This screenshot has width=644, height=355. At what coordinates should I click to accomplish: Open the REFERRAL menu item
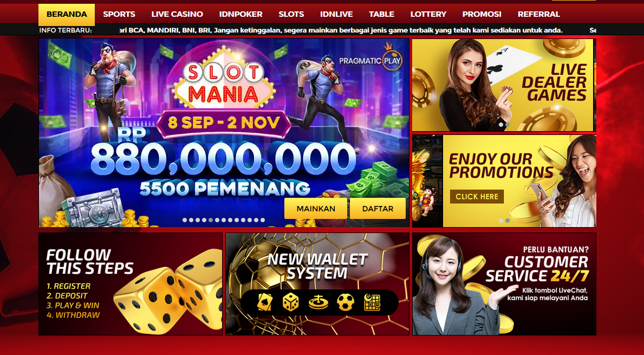pos(539,15)
